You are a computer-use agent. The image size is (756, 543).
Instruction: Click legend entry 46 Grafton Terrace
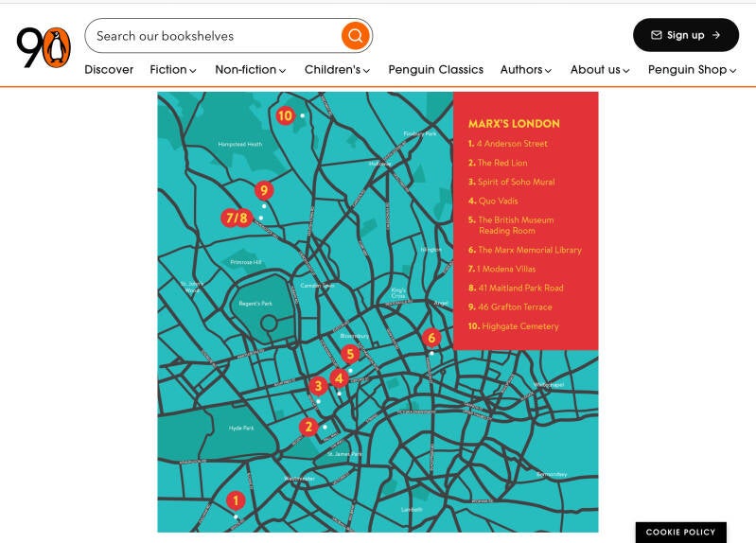click(x=510, y=307)
